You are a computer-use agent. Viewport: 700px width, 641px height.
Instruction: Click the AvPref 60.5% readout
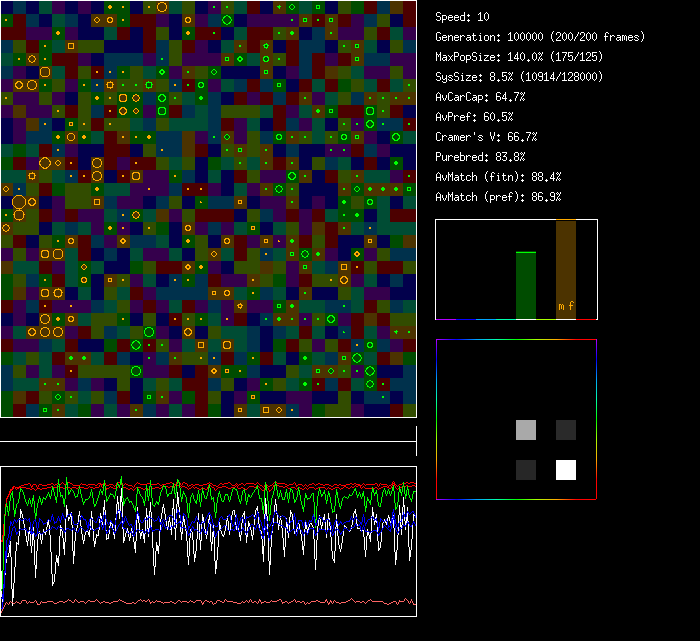(473, 117)
